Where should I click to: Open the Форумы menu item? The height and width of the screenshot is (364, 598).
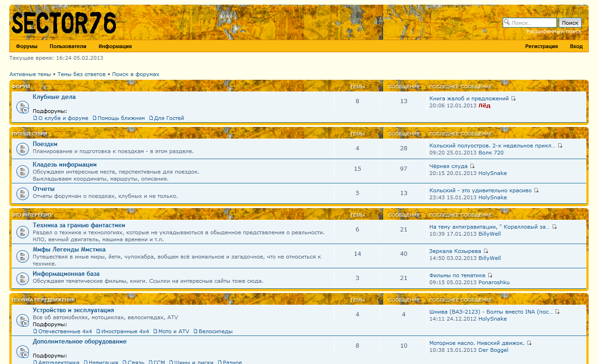point(27,46)
